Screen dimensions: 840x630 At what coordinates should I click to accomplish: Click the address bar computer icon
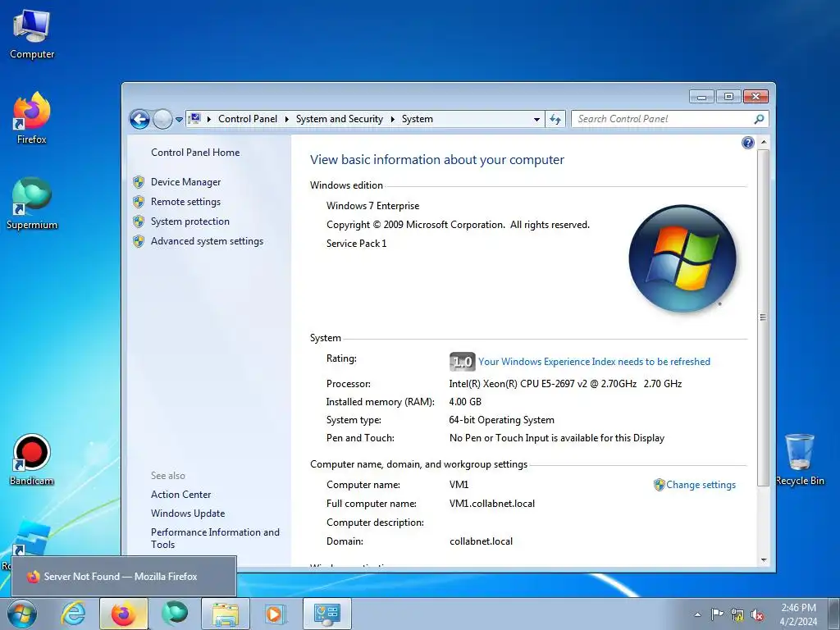tap(195, 118)
